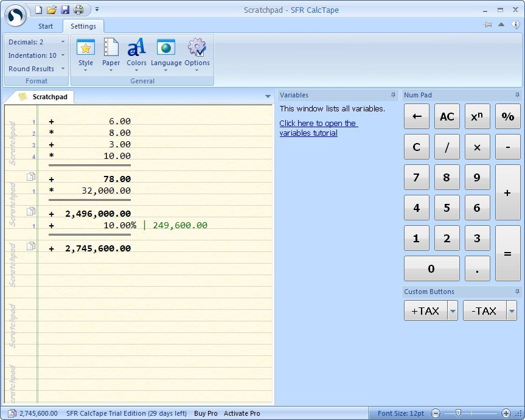Image resolution: width=525 pixels, height=420 pixels.
Task: Click the 6.00 entry on line 1
Action: click(x=119, y=121)
